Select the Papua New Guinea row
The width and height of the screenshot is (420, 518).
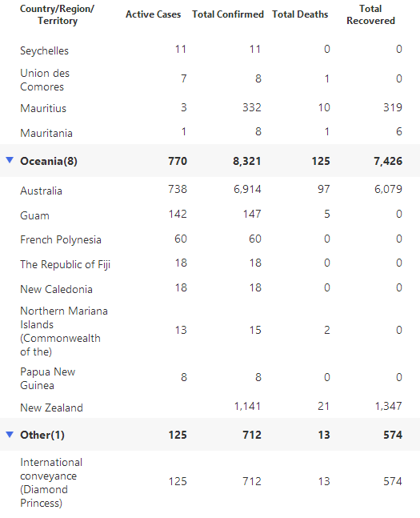point(210,378)
